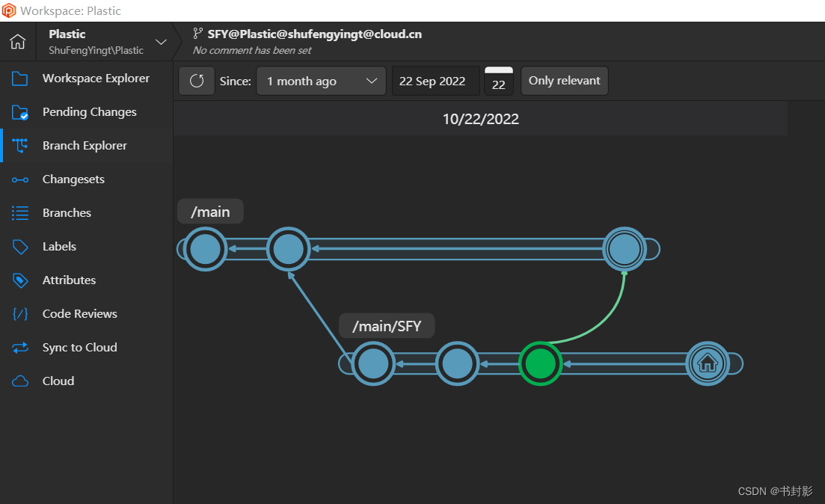The height and width of the screenshot is (504, 825).
Task: Select the first changeset on /main/SFY
Action: click(373, 363)
